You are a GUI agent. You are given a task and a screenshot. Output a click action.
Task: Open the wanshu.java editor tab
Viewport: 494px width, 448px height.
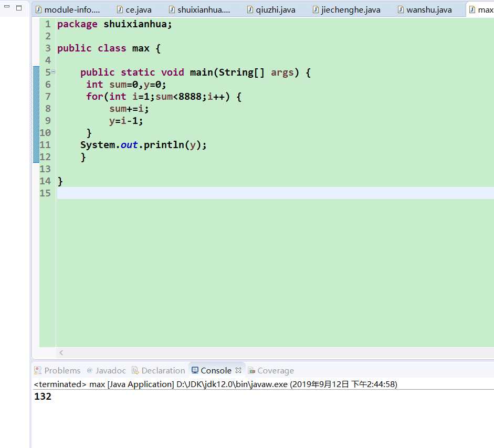425,10
